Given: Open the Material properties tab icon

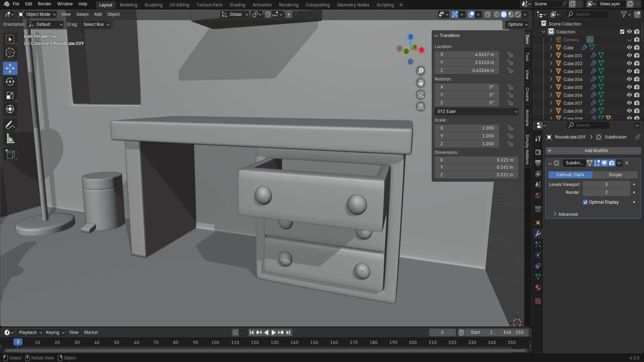Looking at the screenshot, I should [538, 288].
